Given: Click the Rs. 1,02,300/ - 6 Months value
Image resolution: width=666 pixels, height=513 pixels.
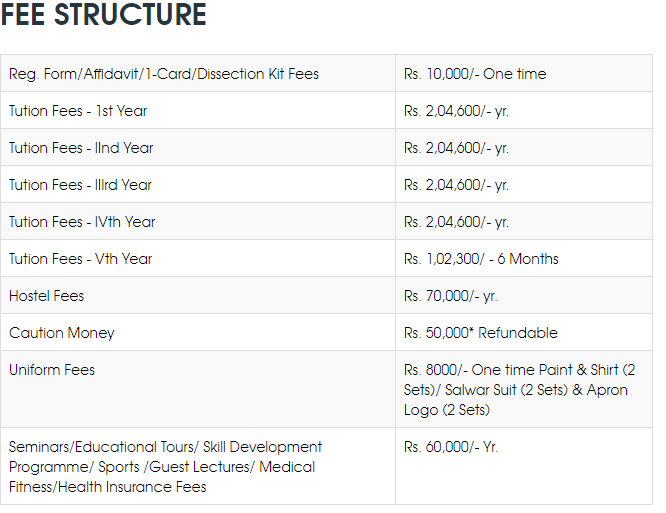Looking at the screenshot, I should 481,259.
